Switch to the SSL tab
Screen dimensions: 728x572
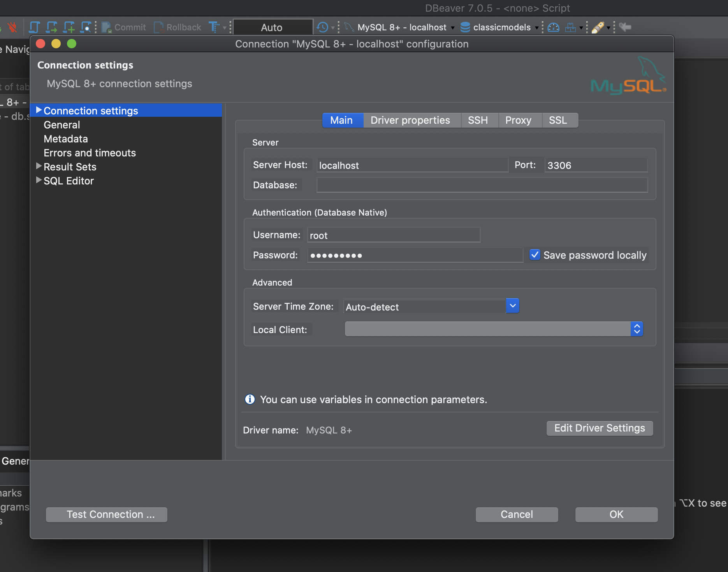coord(560,120)
